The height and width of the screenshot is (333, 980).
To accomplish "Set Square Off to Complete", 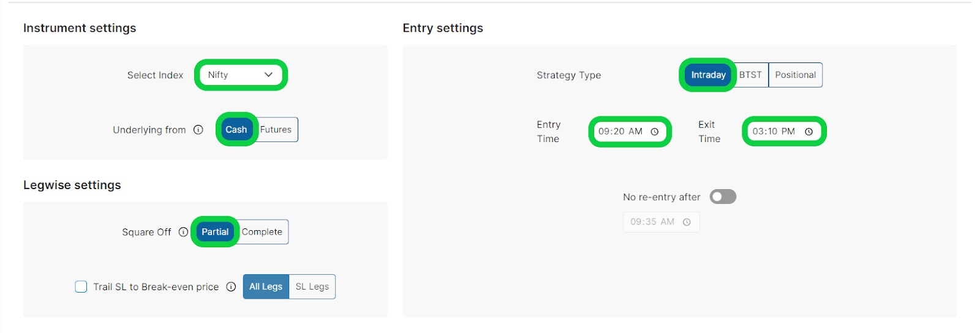I will tap(262, 232).
